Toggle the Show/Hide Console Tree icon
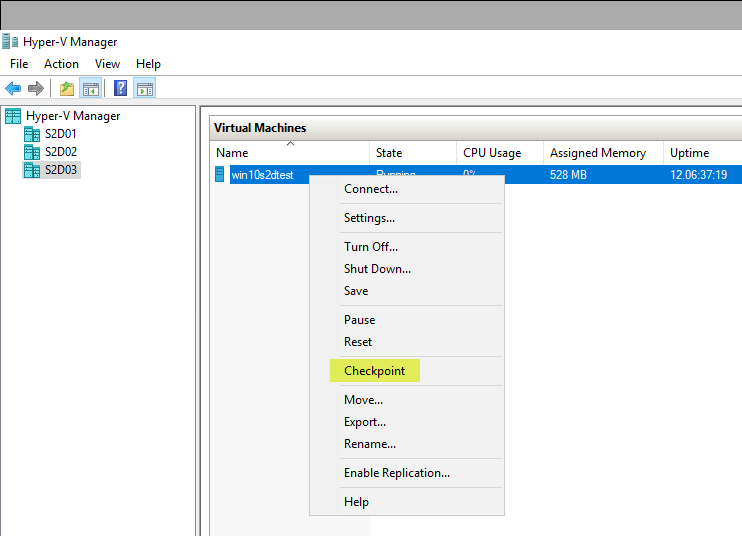 [90, 88]
